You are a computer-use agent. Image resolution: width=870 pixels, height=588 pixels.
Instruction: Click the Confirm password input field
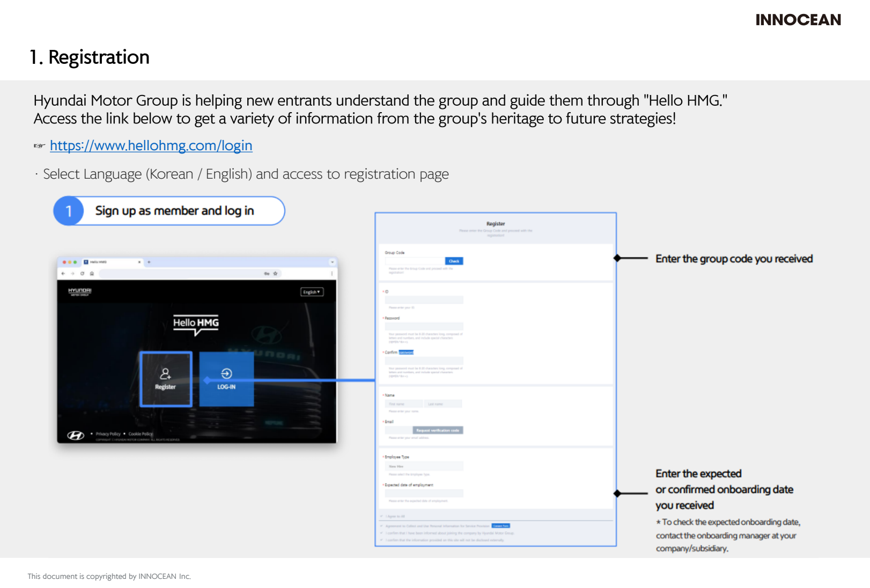click(x=424, y=361)
